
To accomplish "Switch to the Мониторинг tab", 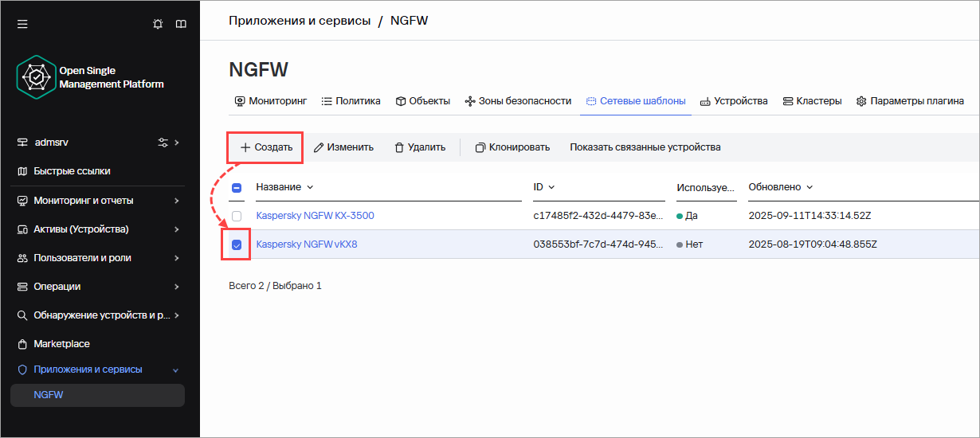I will [271, 101].
